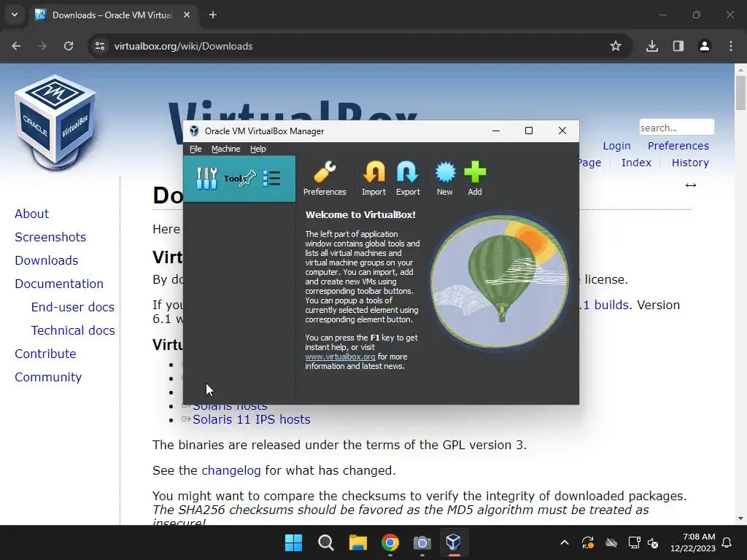Open the notifications bell
The width and height of the screenshot is (747, 560).
(727, 542)
